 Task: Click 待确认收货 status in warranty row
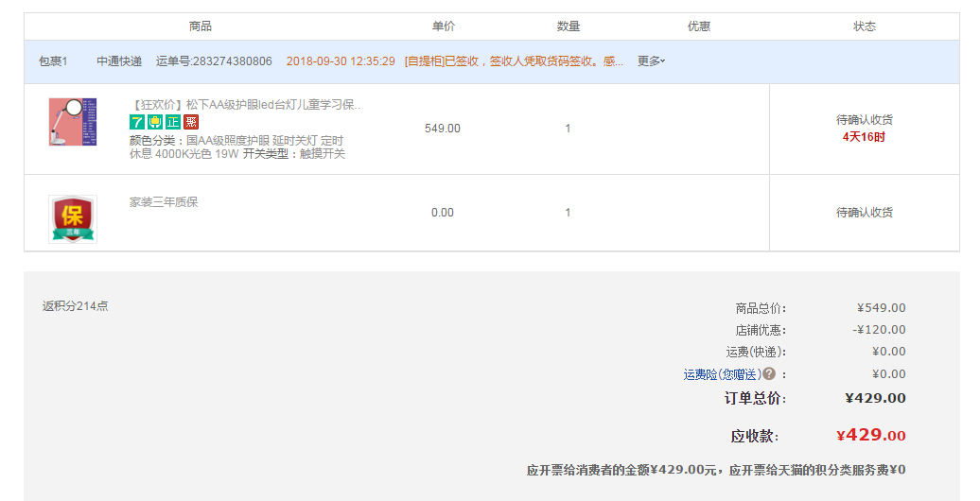click(865, 213)
